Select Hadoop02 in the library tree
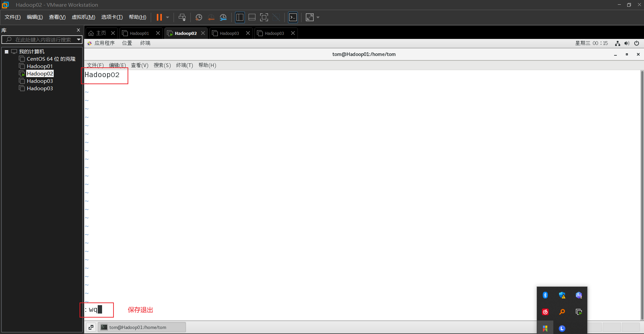This screenshot has width=644, height=334. 40,74
